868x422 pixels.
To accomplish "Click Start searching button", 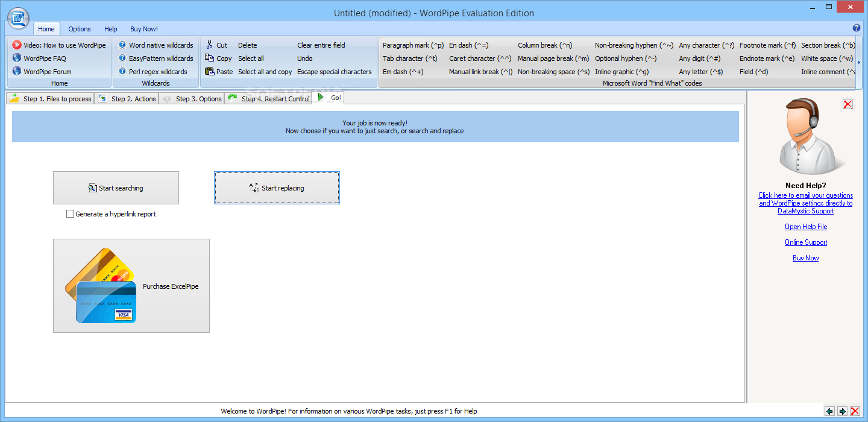I will click(x=116, y=188).
